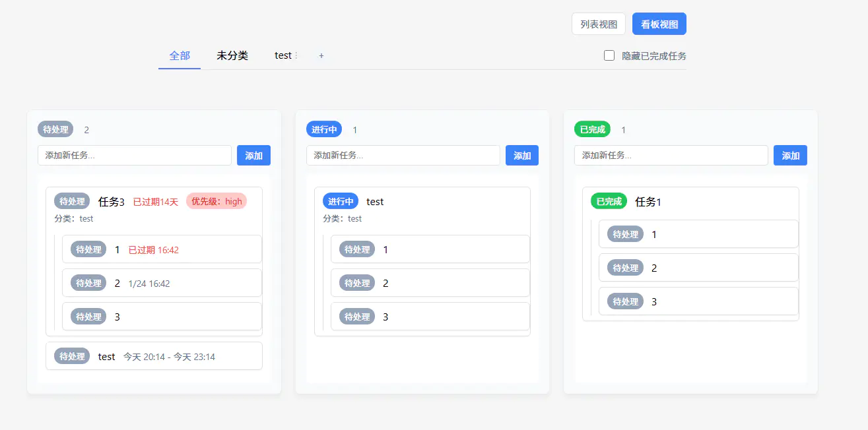
Task: Click task count 2 in 待处理 header
Action: [86, 130]
